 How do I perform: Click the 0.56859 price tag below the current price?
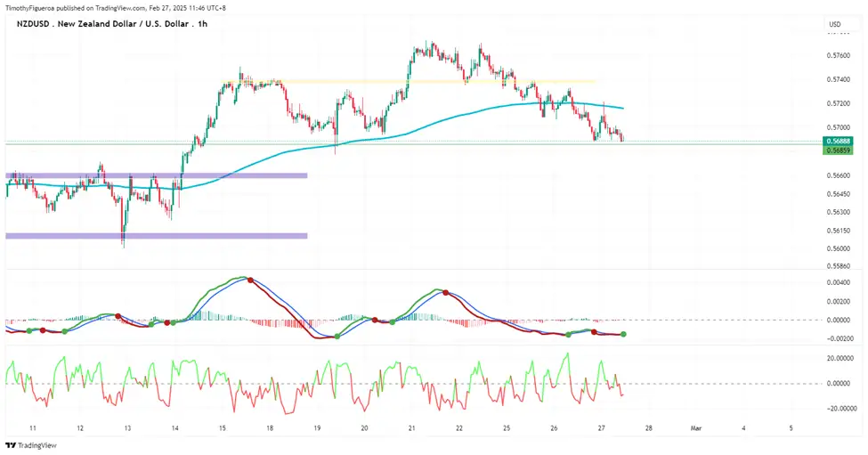[837, 150]
